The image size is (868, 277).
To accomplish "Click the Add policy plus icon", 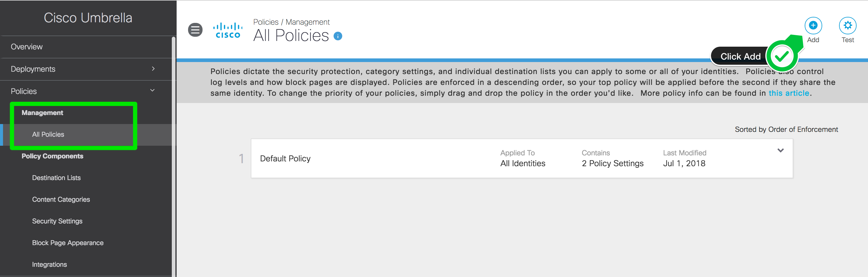I will (x=813, y=25).
